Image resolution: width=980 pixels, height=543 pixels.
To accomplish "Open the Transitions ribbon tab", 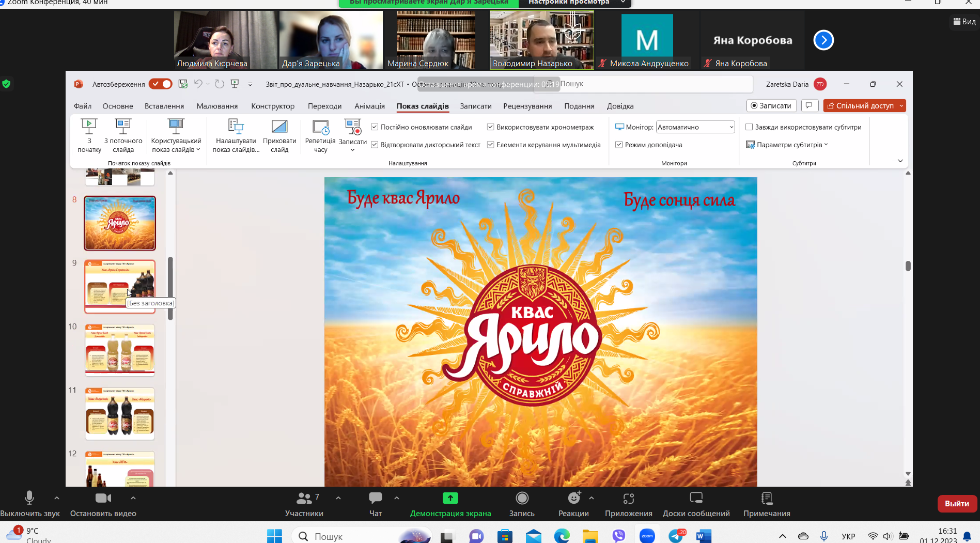I will tap(324, 106).
